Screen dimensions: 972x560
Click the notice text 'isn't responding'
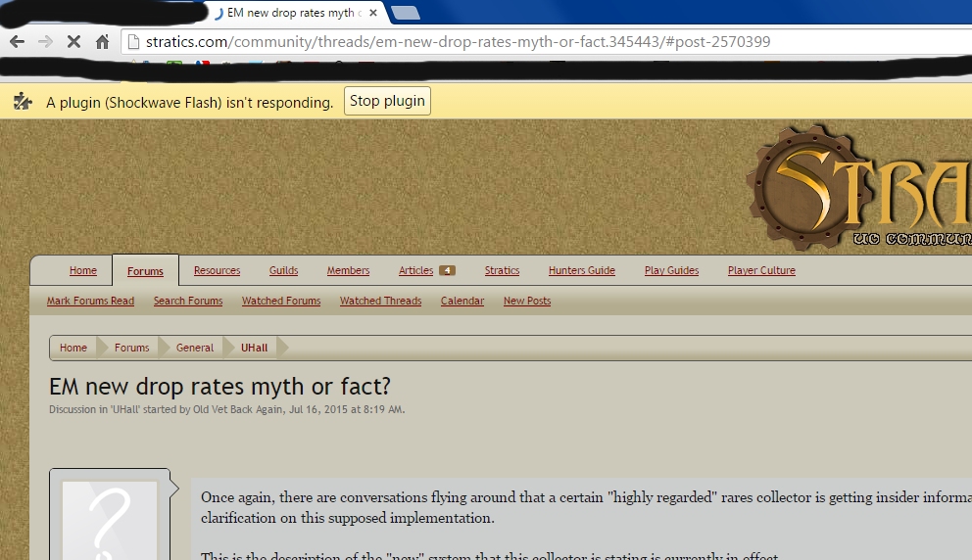tap(279, 102)
